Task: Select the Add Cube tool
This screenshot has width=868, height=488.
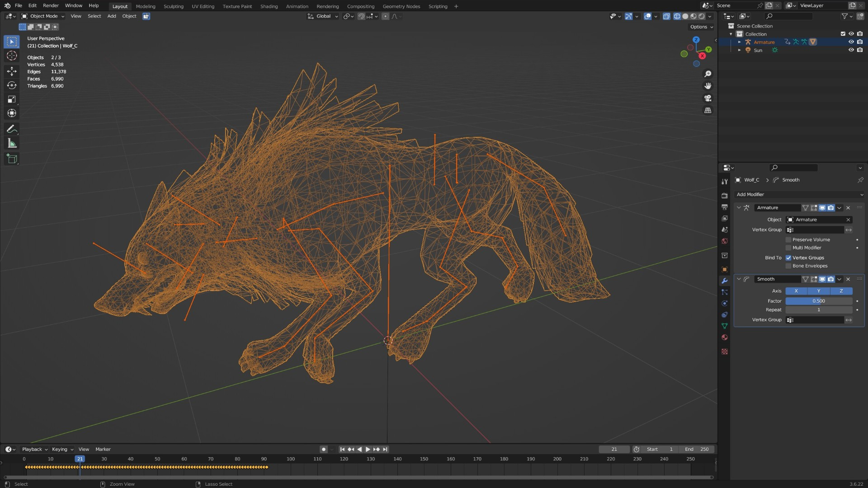Action: [12, 159]
